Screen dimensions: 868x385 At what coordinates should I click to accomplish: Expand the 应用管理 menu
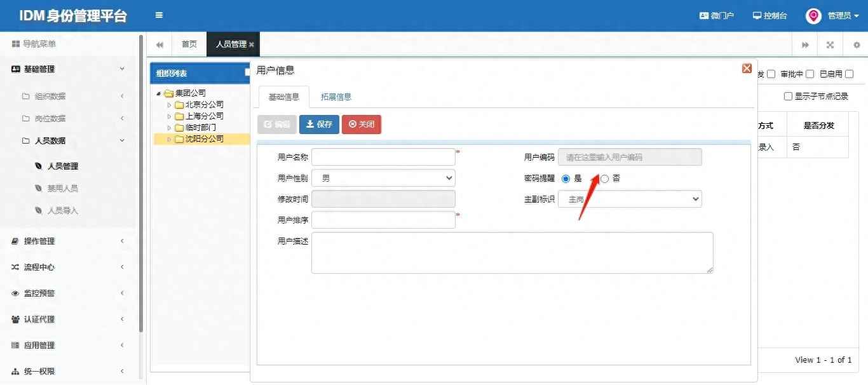point(69,346)
